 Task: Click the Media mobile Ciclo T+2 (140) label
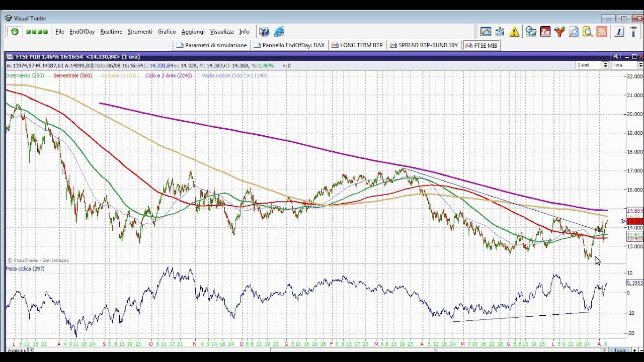pyautogui.click(x=234, y=75)
